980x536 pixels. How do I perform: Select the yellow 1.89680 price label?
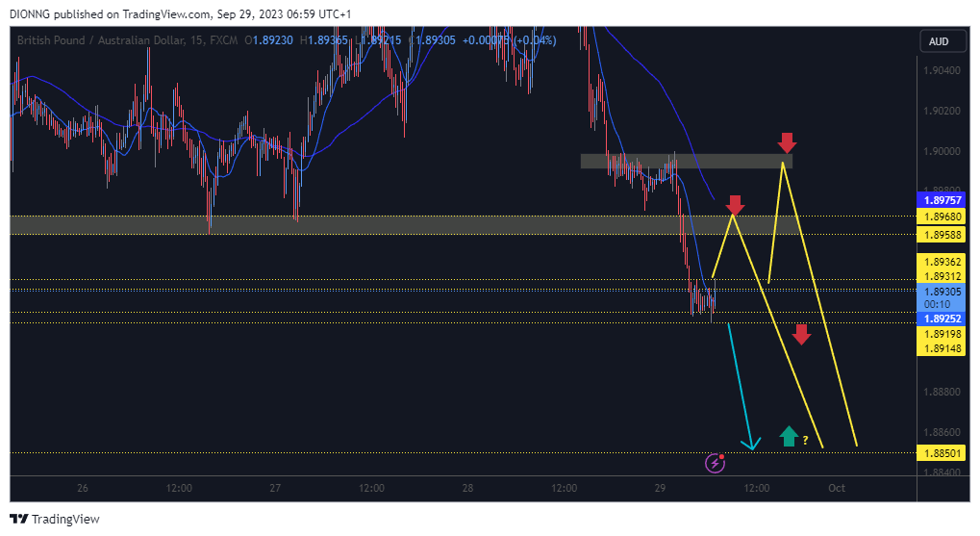pyautogui.click(x=942, y=217)
